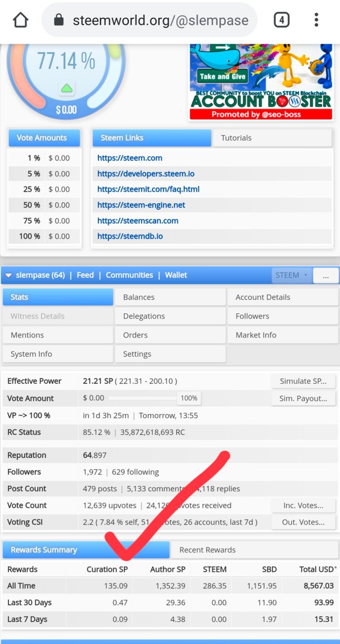Open the steemit.com/faq.html link
The width and height of the screenshot is (340, 644).
coord(148,189)
